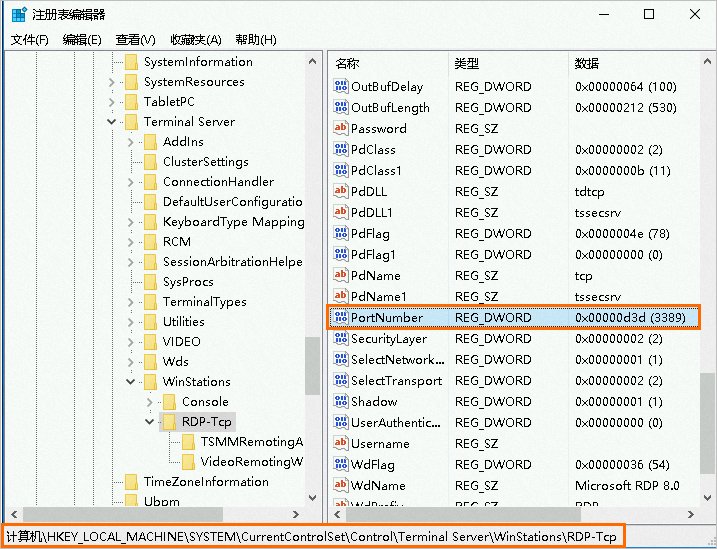The height and width of the screenshot is (549, 717).
Task: Sort values by the 名称 column header
Action: click(x=347, y=63)
